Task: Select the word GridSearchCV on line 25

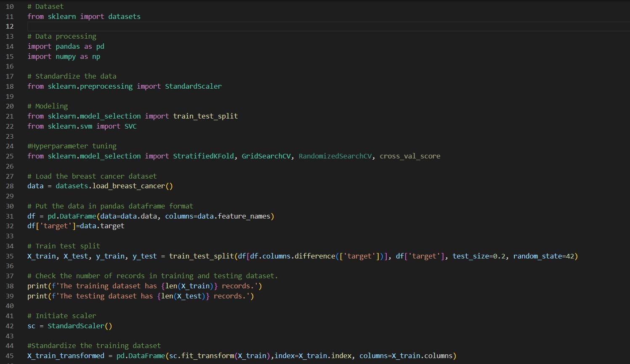Action: point(266,156)
